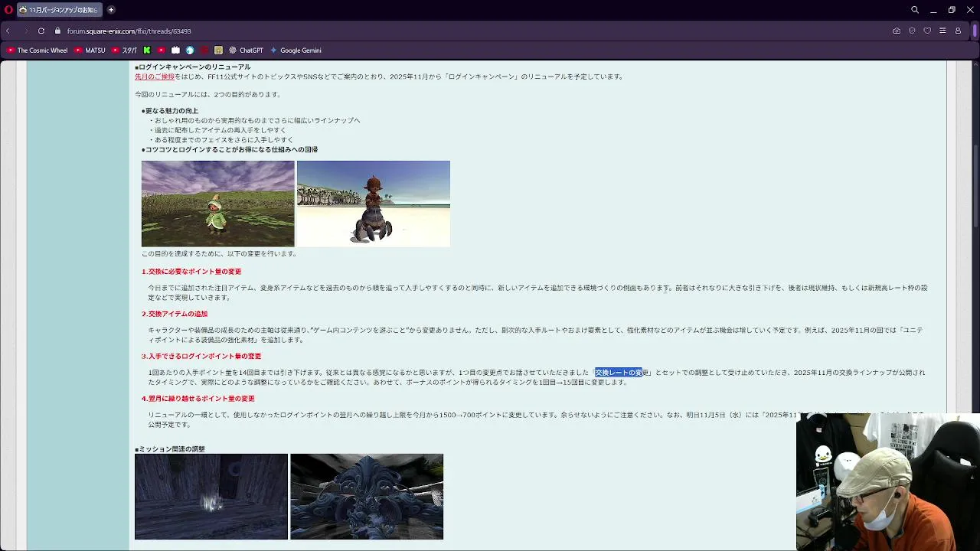Click the site security padlock icon
980x551 pixels.
tap(57, 31)
